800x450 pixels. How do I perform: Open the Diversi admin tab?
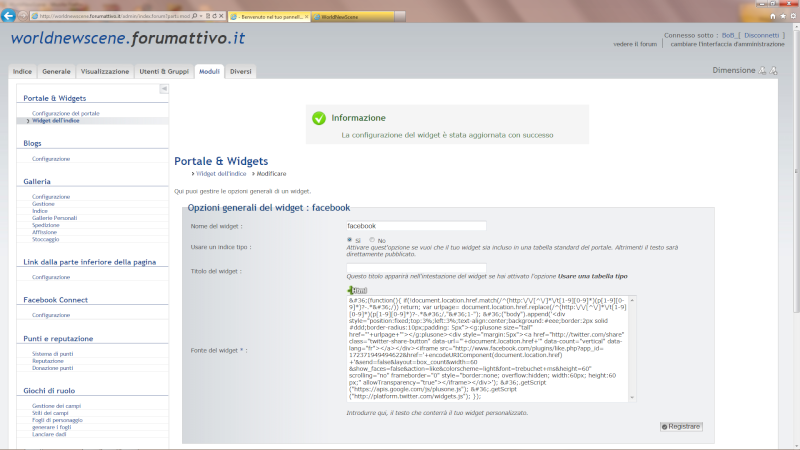pyautogui.click(x=240, y=71)
